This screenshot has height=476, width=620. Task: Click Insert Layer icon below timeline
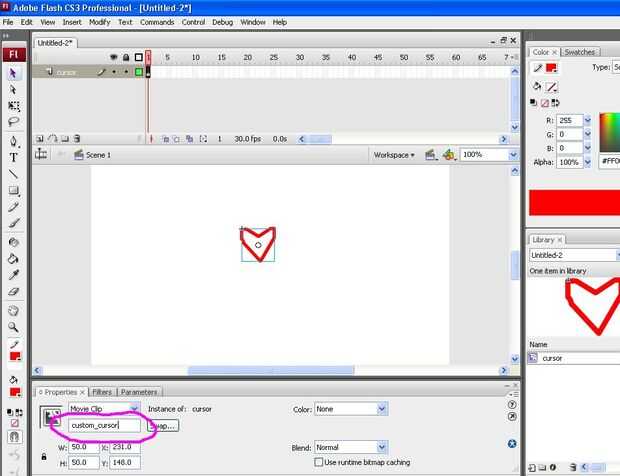coord(40,139)
